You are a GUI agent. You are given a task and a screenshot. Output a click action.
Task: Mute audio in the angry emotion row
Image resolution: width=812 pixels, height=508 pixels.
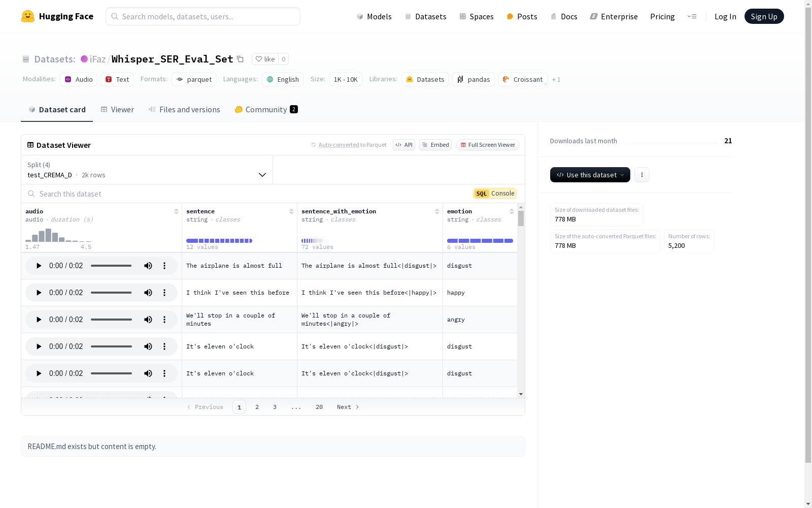pos(148,320)
